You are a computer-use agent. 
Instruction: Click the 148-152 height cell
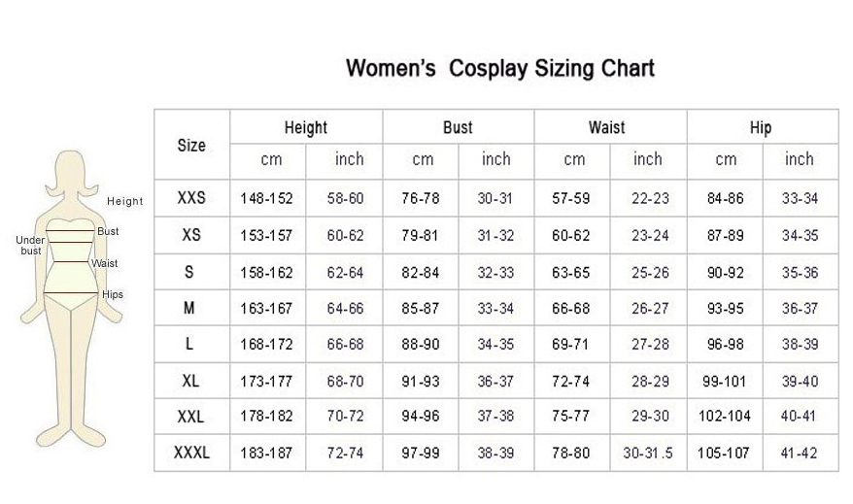[266, 198]
